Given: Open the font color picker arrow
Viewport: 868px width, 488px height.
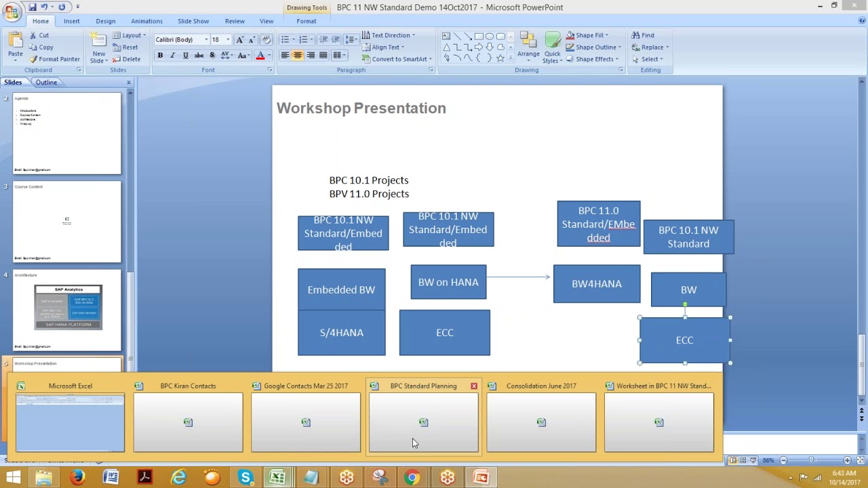Looking at the screenshot, I should click(269, 56).
